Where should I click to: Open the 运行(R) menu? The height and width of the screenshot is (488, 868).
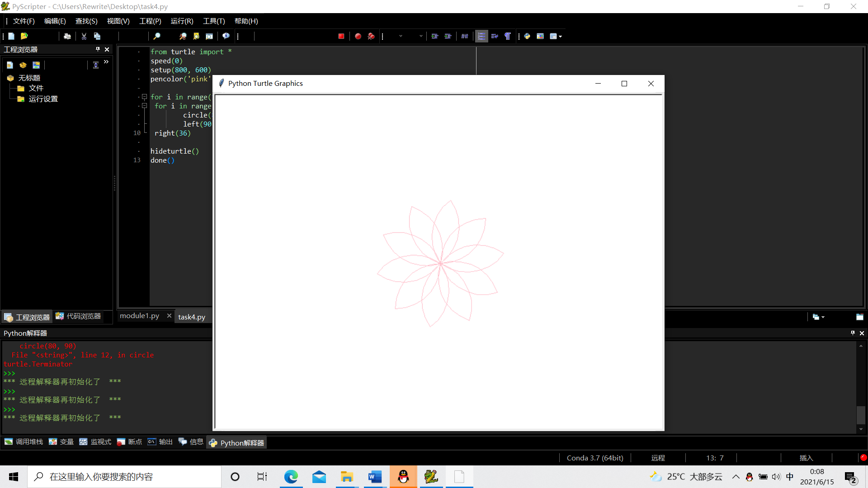click(182, 21)
